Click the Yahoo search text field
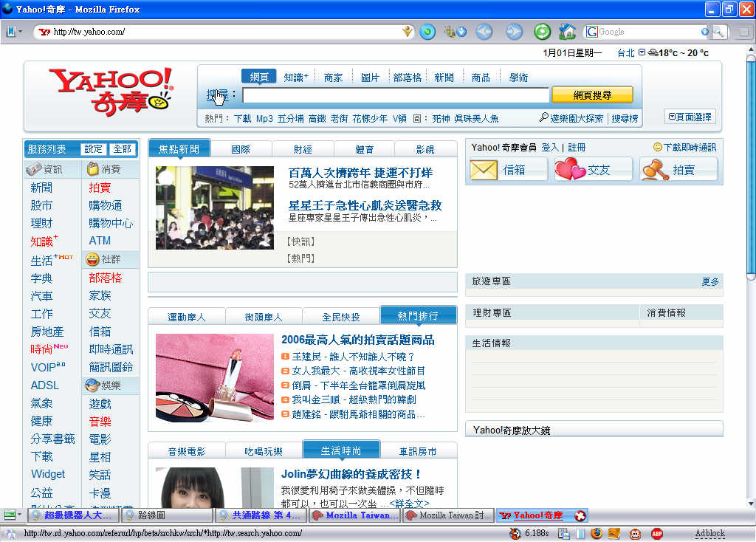Image resolution: width=756 pixels, height=542 pixels. (x=396, y=95)
